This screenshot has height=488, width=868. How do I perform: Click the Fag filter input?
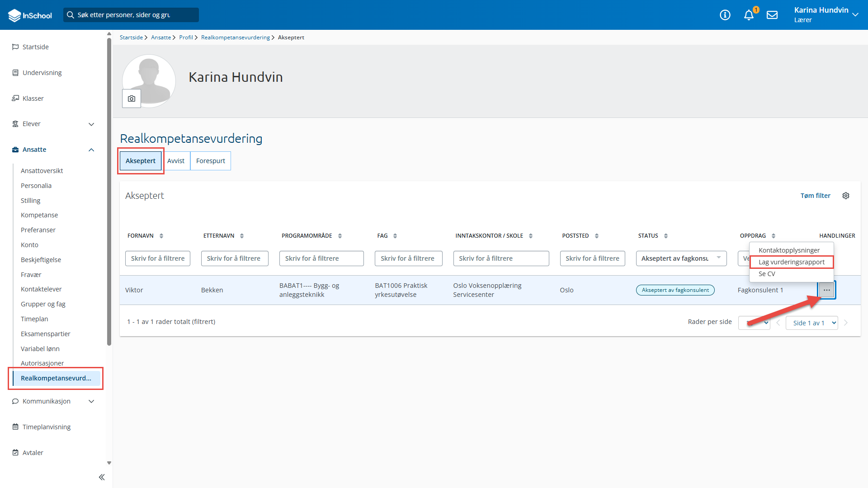409,258
